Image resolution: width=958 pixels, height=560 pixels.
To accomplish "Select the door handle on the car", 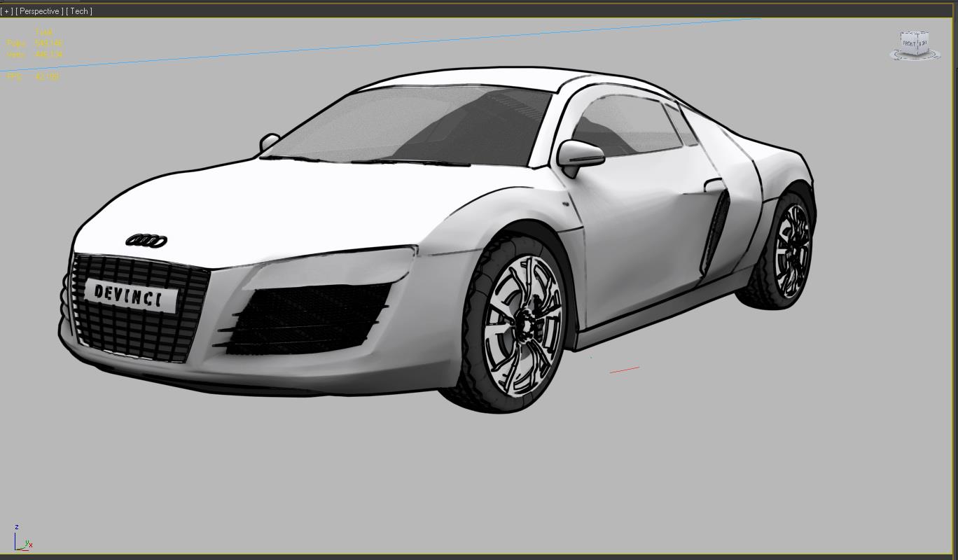I will point(713,185).
